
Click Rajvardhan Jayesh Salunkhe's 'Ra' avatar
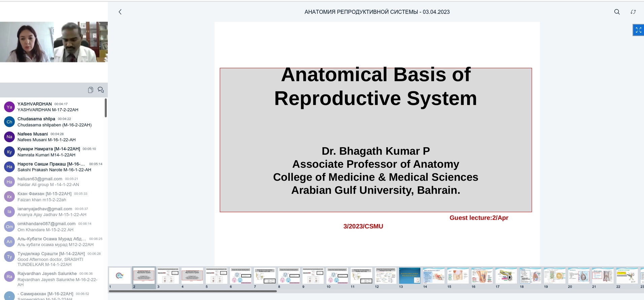(x=9, y=276)
